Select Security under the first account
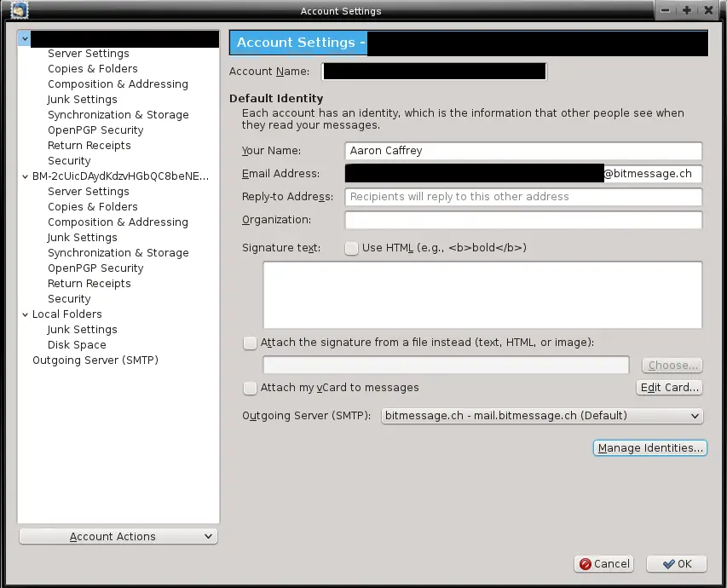Viewport: 727px width, 588px height. [x=69, y=160]
